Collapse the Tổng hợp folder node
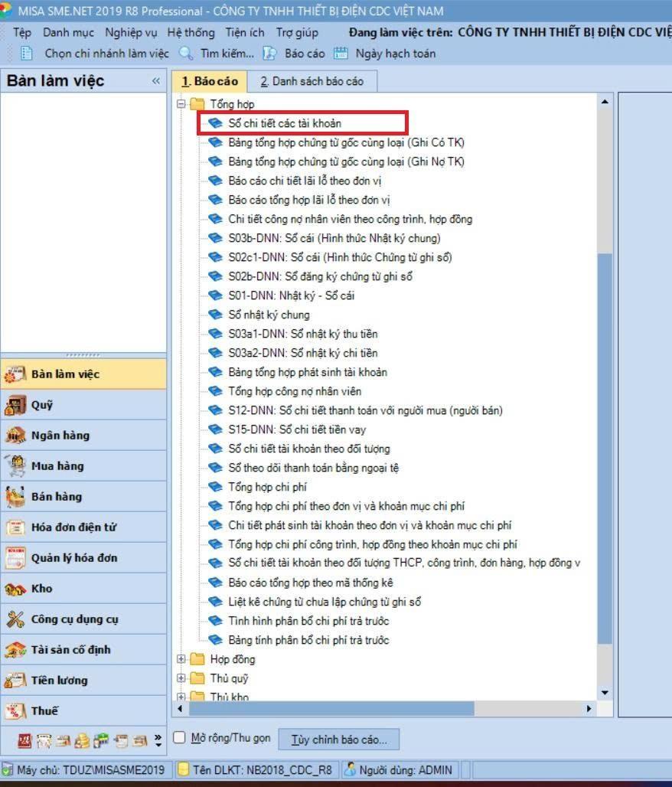 [181, 104]
